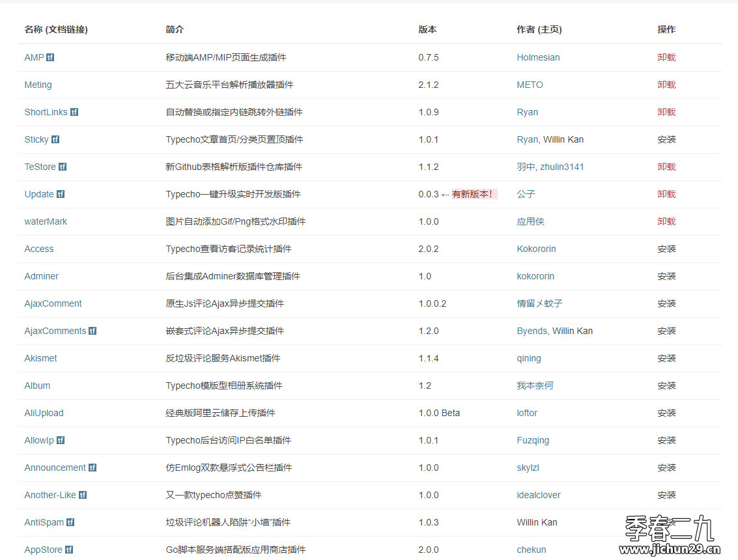Image resolution: width=738 pixels, height=560 pixels.
Task: Open the Announcement plugin name link
Action: coord(55,468)
